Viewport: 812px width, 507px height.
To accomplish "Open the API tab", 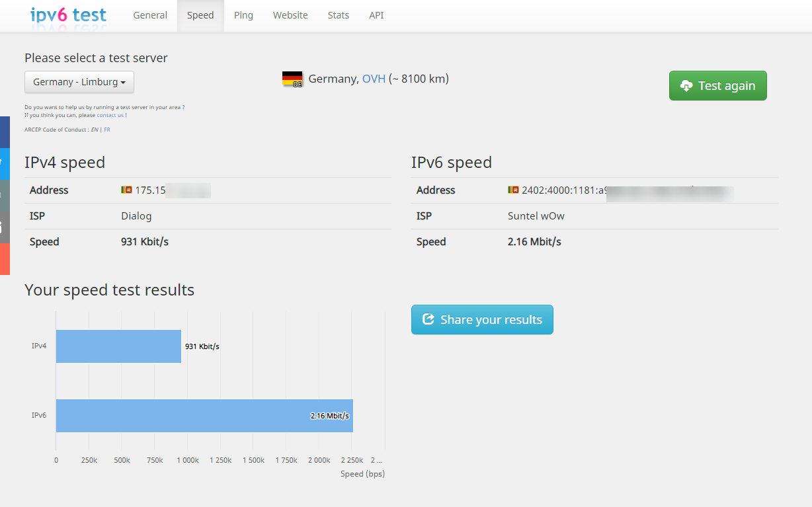I will click(x=376, y=15).
